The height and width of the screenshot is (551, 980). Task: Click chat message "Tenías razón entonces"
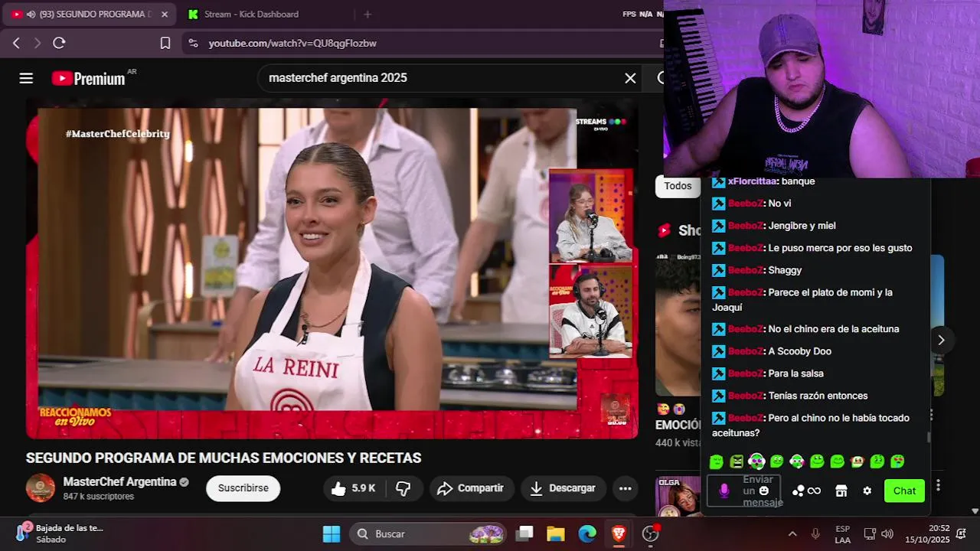(818, 396)
